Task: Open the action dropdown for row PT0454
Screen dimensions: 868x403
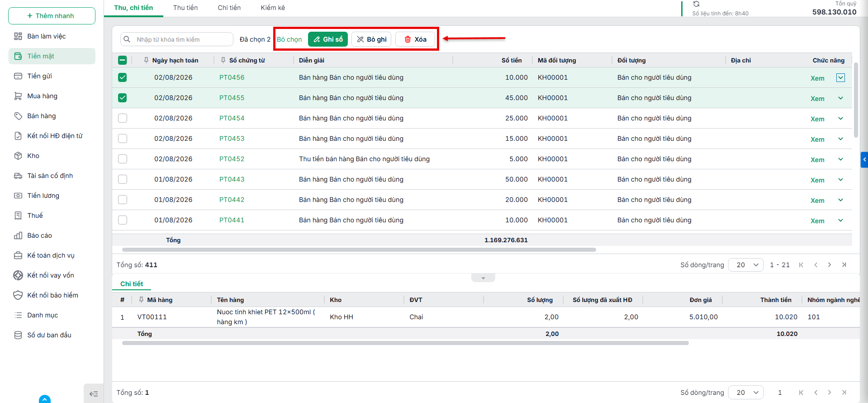Action: [840, 119]
